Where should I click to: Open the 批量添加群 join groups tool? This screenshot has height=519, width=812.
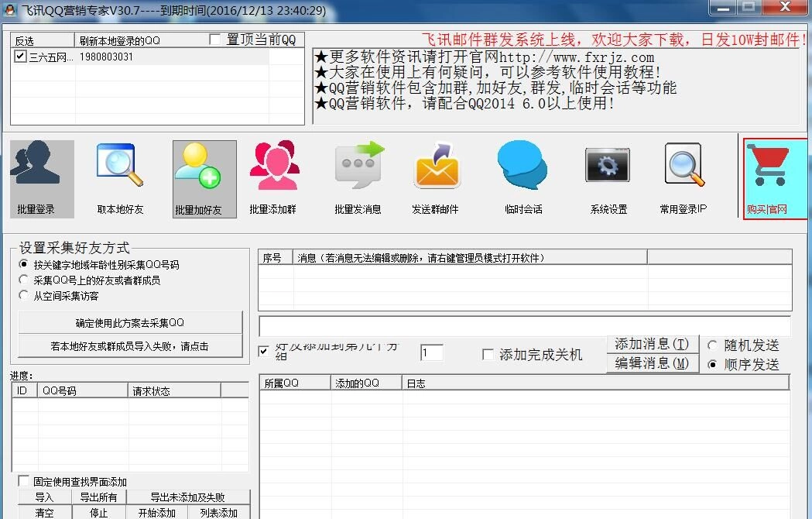point(273,178)
